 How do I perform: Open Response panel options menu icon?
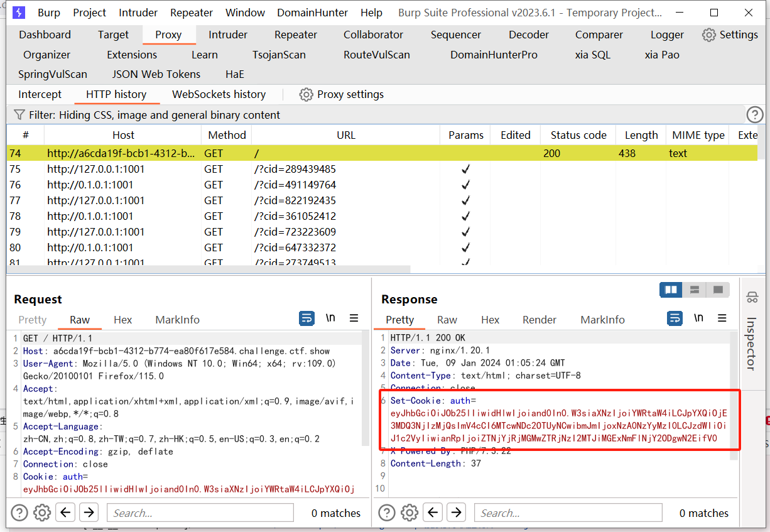(x=722, y=318)
